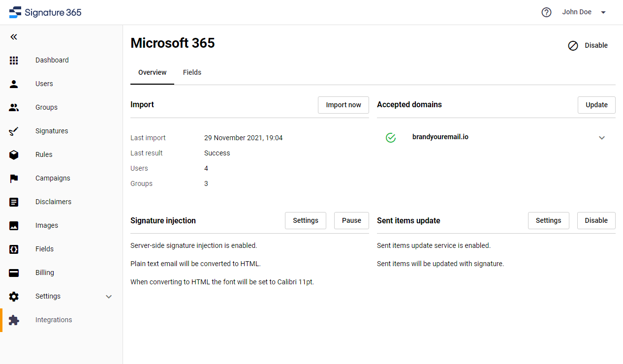Click 'Plain text email will be converted' text
The height and width of the screenshot is (364, 623).
[x=195, y=264]
